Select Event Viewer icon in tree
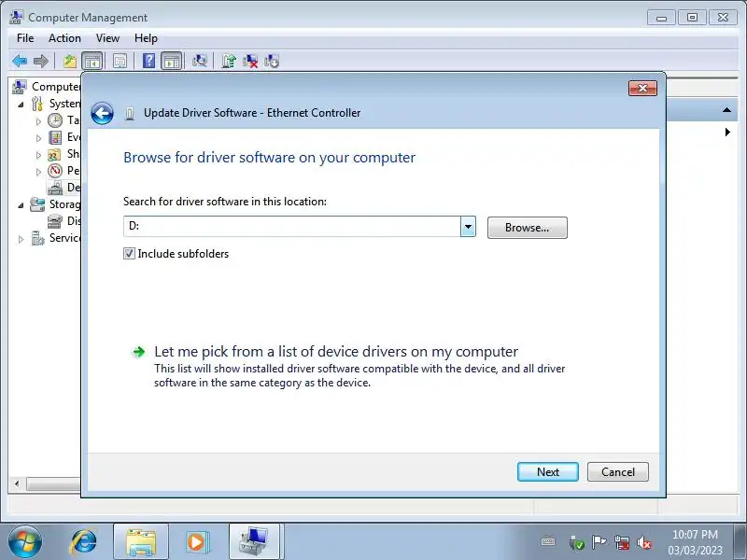The height and width of the screenshot is (560, 747). pos(55,137)
